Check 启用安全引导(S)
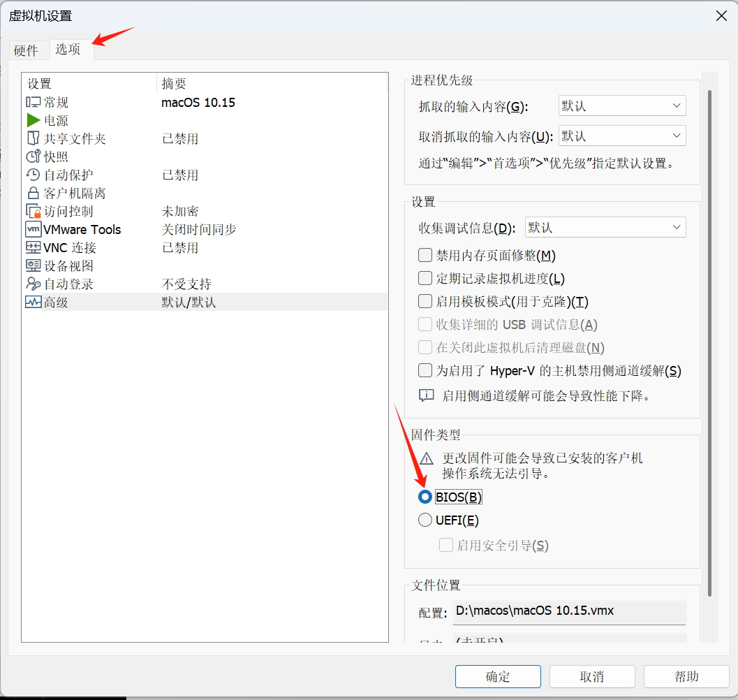Image resolution: width=738 pixels, height=700 pixels. click(445, 546)
